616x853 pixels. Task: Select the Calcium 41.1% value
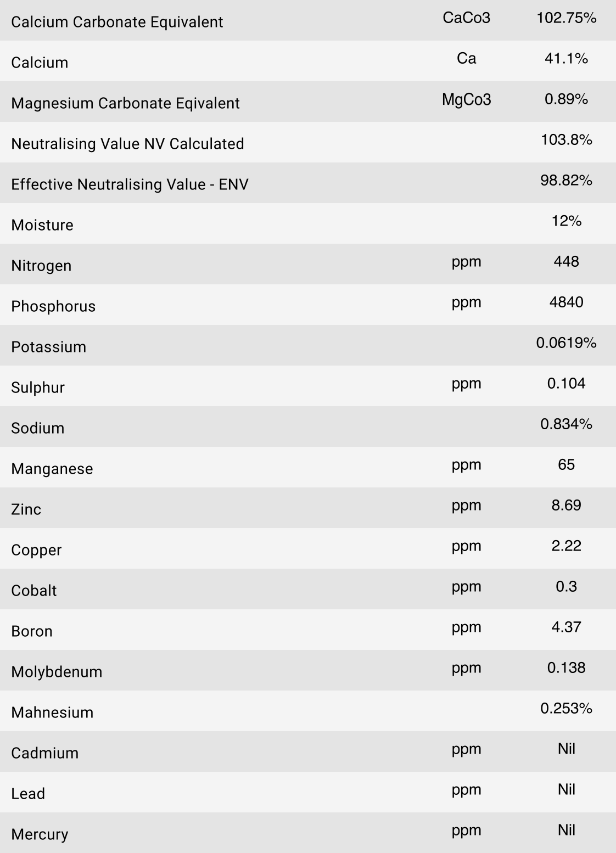(566, 59)
